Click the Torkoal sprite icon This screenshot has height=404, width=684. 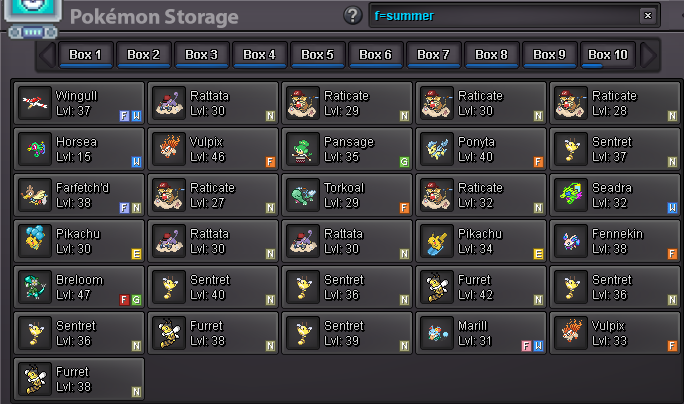click(303, 195)
